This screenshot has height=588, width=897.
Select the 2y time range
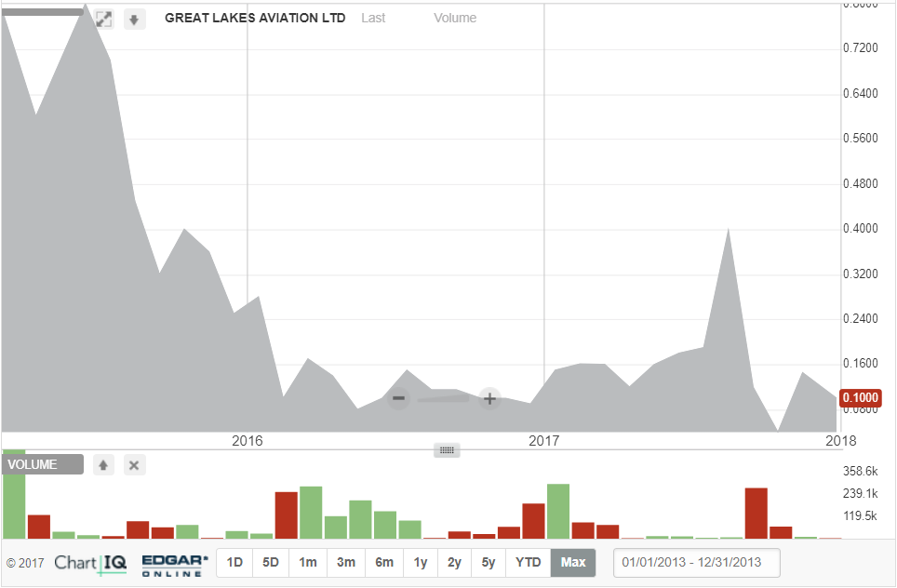click(455, 563)
